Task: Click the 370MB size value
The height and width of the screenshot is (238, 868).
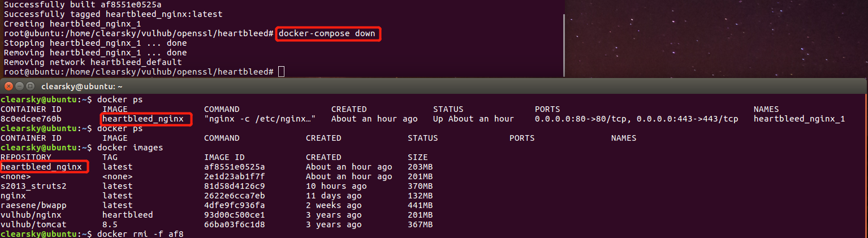Action: tap(420, 186)
